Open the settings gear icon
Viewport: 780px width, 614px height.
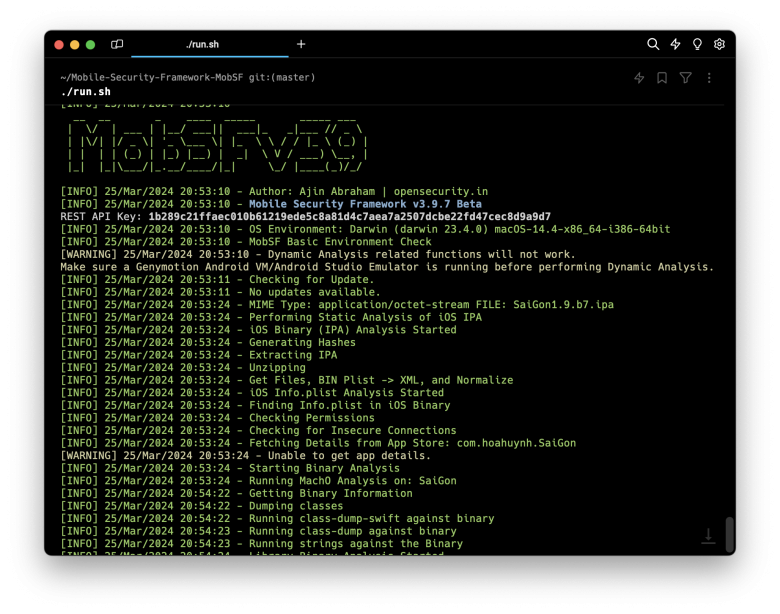tap(719, 44)
